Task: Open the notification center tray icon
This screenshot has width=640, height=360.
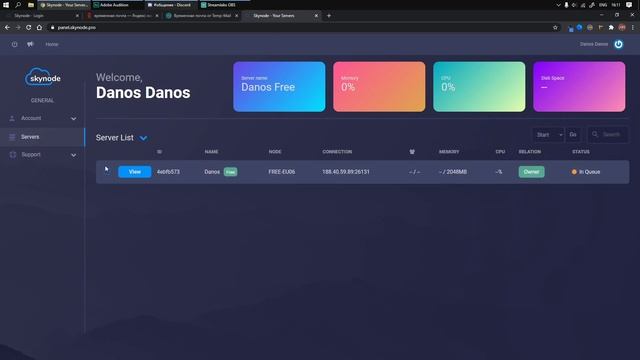Action: [629, 5]
